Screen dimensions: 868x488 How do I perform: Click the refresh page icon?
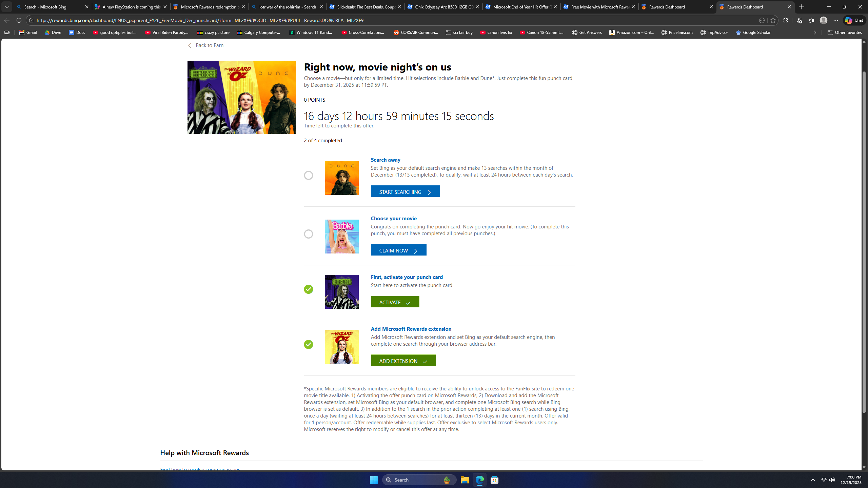[19, 20]
